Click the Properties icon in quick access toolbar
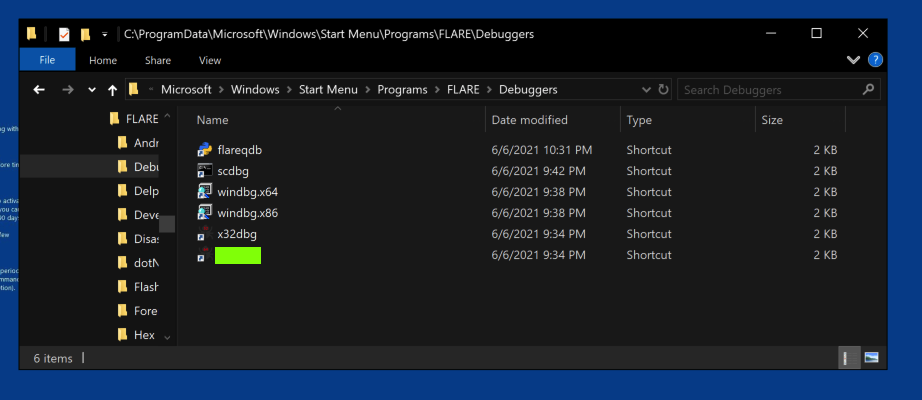Viewport: 922px width, 400px height. point(64,34)
